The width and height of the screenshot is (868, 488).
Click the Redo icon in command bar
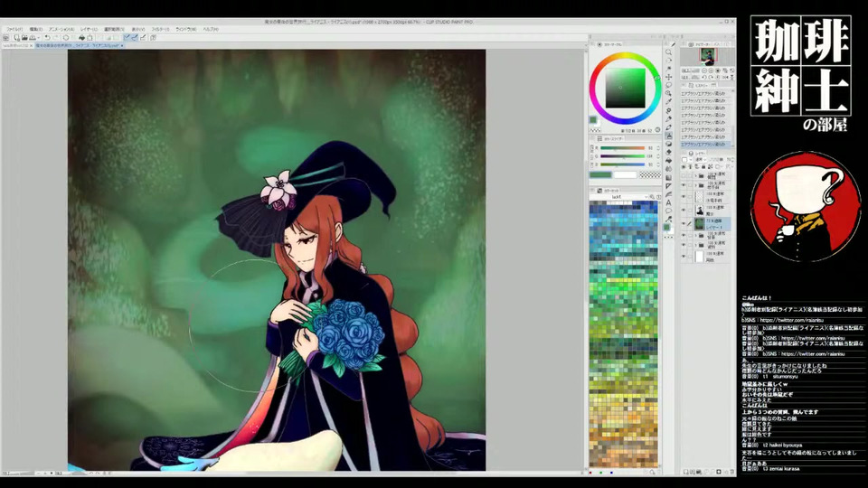[56, 38]
